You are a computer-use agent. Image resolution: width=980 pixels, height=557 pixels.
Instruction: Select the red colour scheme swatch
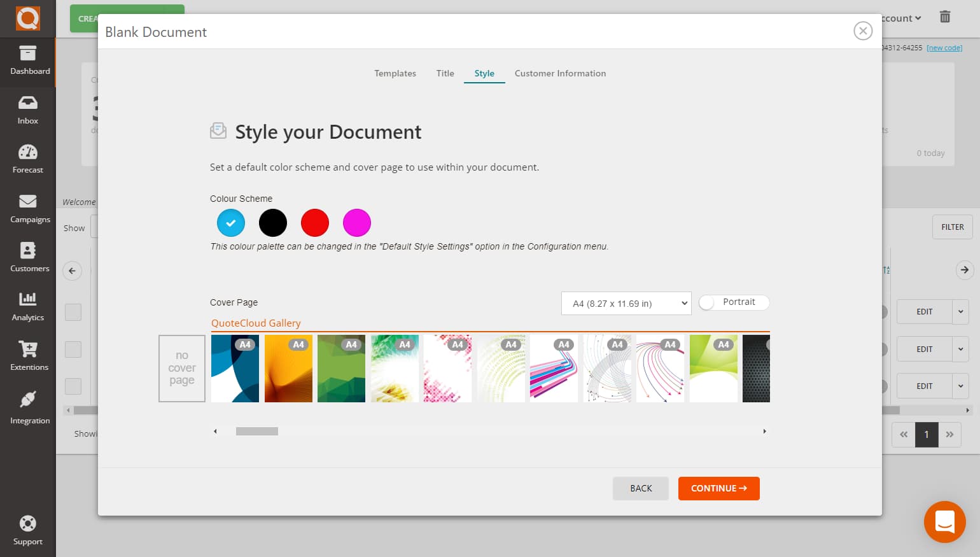(x=315, y=222)
